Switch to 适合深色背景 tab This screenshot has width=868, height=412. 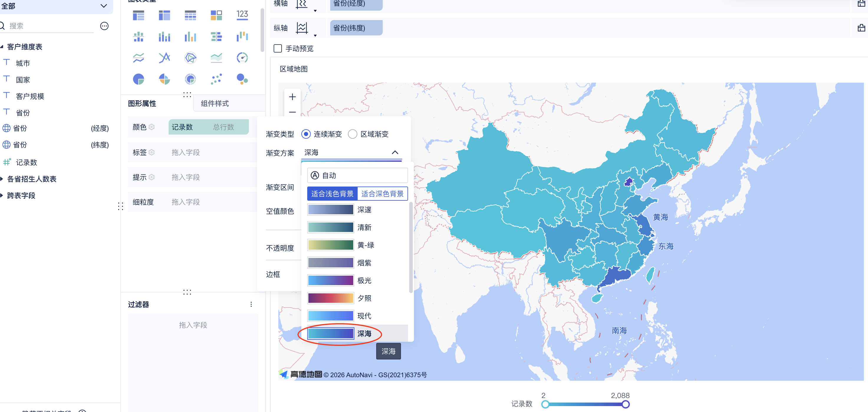[382, 194]
